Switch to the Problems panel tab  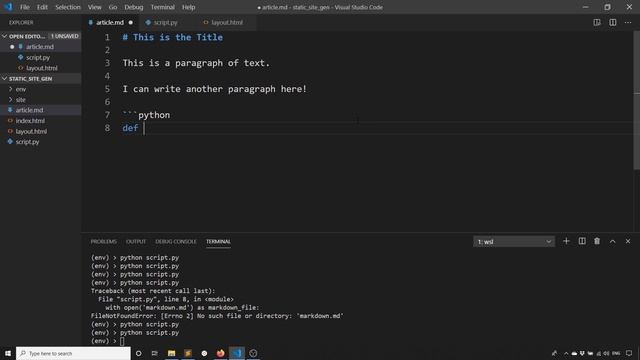(104, 242)
